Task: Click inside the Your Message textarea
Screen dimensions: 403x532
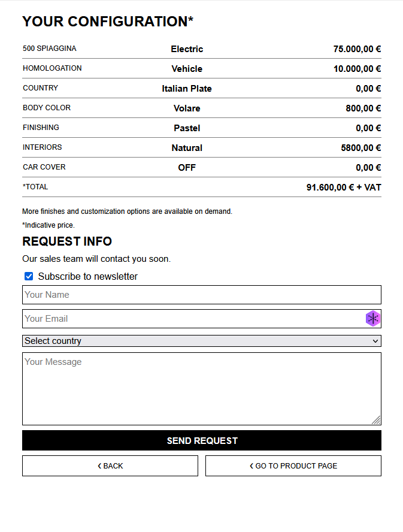Action: point(202,389)
